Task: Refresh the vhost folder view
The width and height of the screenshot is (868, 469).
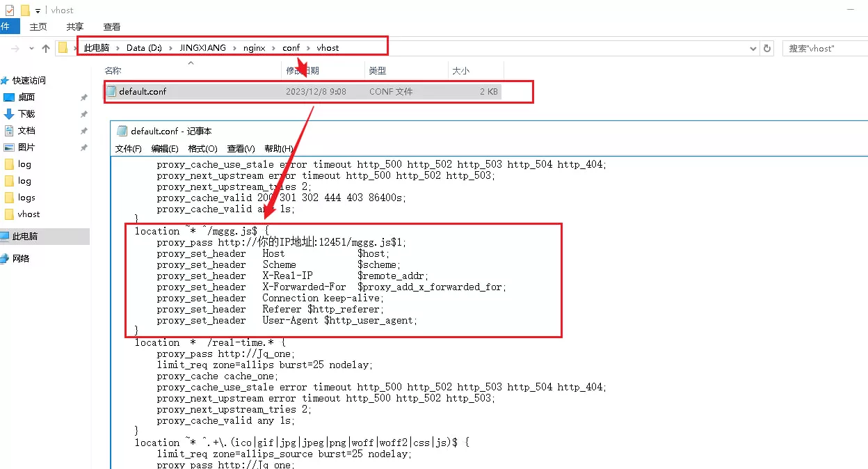Action: [x=767, y=49]
